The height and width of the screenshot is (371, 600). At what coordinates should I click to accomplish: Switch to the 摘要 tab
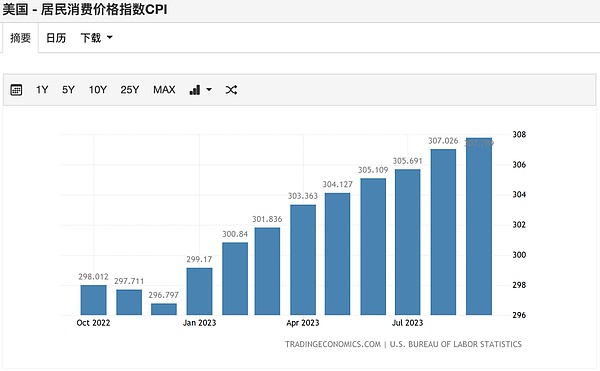pos(20,37)
